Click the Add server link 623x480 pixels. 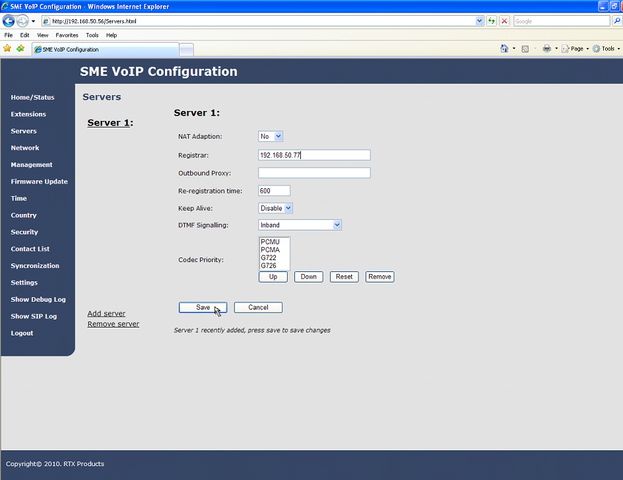click(x=106, y=313)
